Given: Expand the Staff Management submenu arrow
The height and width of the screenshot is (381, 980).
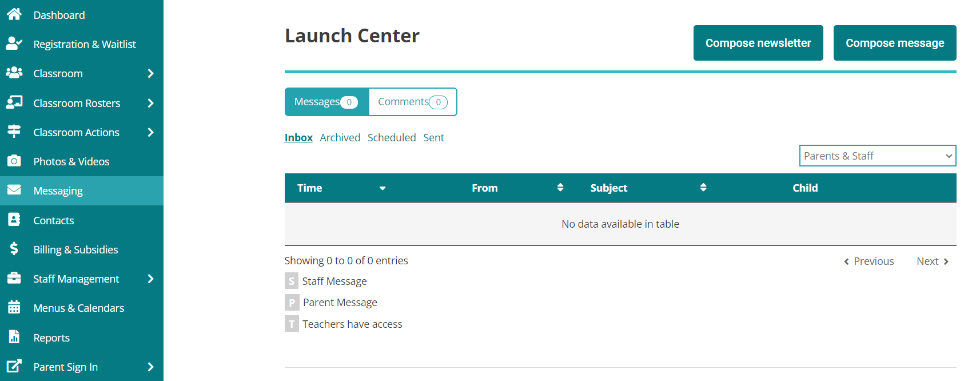Looking at the screenshot, I should click(x=150, y=279).
